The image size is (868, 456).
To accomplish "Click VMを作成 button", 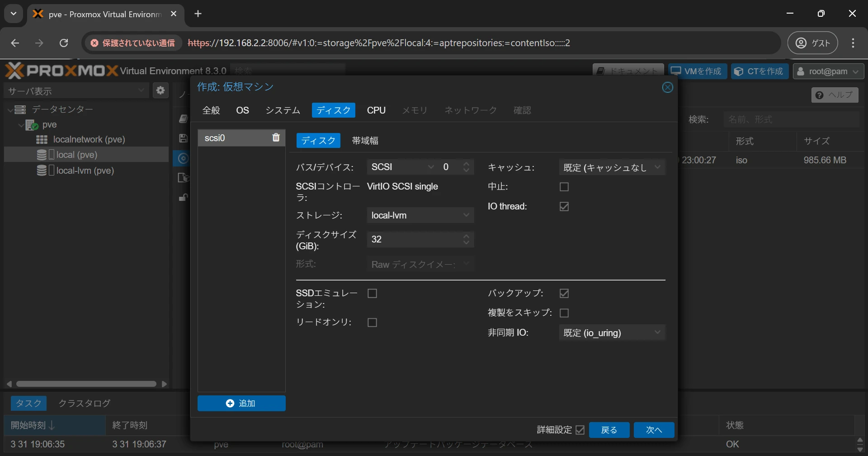I will point(698,71).
